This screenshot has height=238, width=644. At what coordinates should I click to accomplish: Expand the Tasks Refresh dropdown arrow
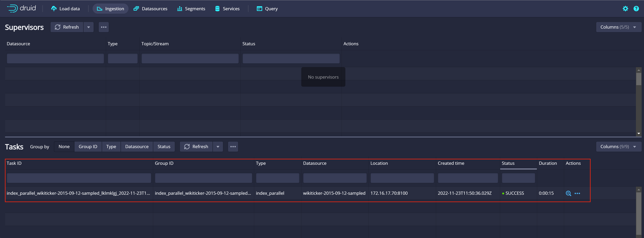click(218, 147)
